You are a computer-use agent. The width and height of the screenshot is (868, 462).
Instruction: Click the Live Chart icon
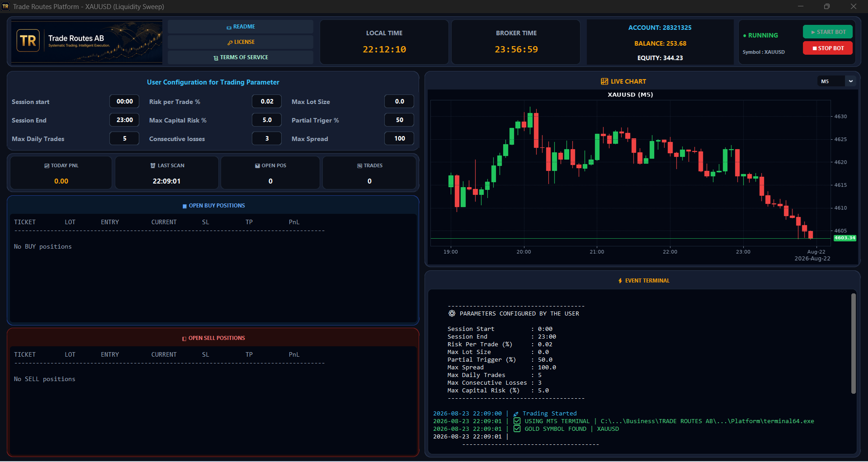point(604,81)
